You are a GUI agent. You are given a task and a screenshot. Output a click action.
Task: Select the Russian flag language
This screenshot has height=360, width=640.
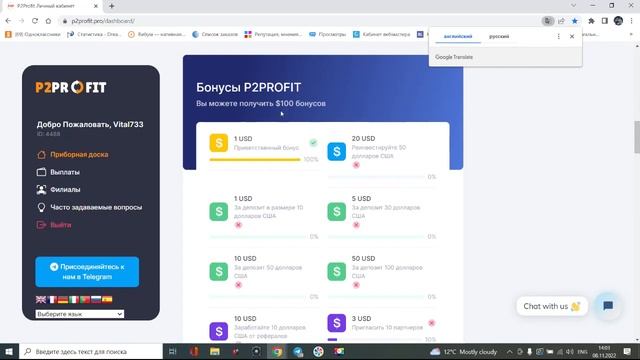[x=96, y=299]
